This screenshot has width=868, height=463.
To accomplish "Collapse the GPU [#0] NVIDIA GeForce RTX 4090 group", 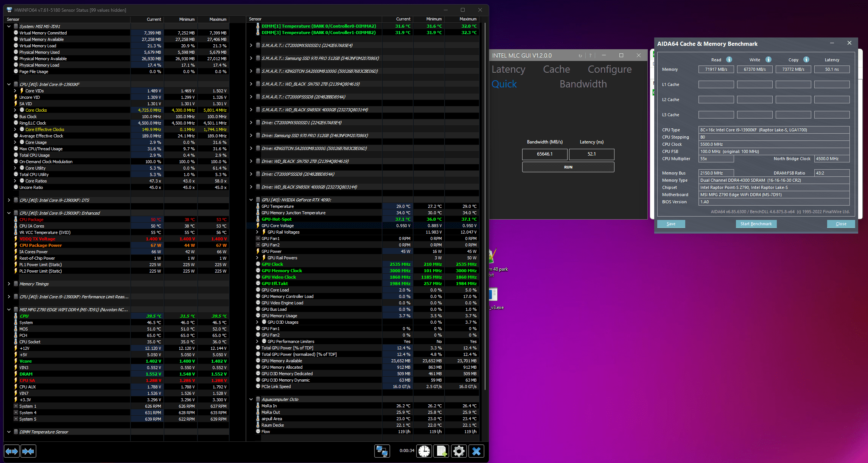I will coord(251,200).
